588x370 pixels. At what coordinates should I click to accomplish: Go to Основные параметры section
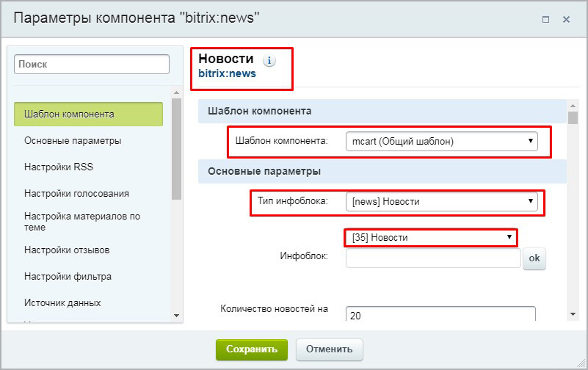click(73, 140)
